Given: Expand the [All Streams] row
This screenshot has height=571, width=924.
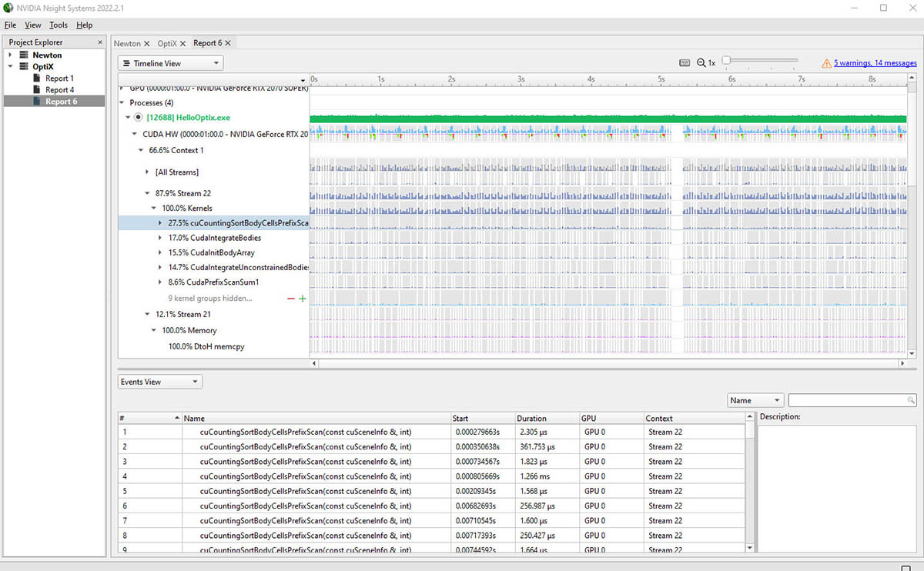Looking at the screenshot, I should click(147, 172).
